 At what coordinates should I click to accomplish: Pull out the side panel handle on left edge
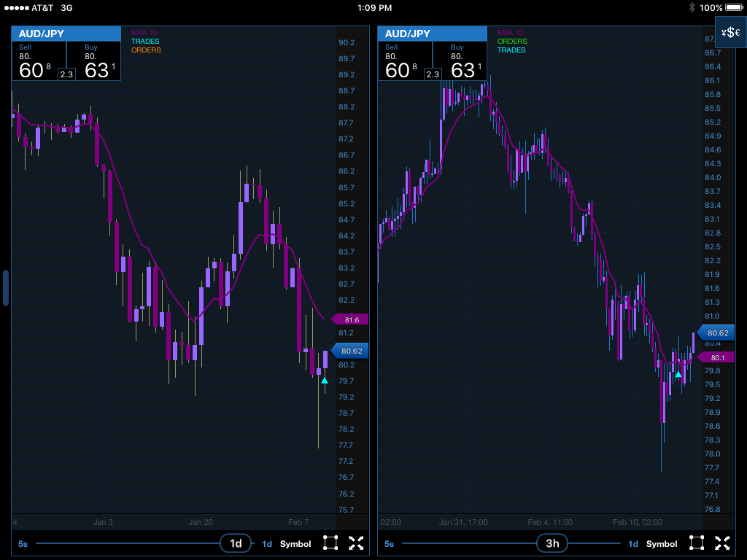pyautogui.click(x=5, y=288)
